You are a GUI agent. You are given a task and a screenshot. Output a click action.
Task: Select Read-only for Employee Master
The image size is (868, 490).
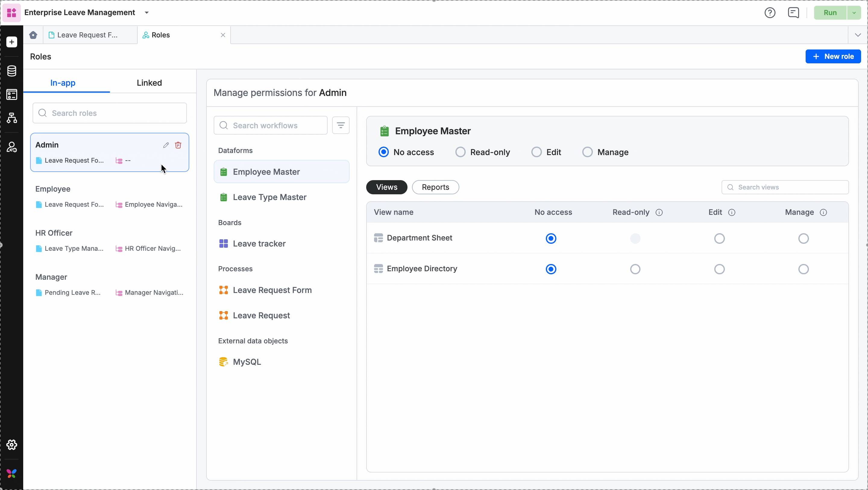click(x=460, y=152)
